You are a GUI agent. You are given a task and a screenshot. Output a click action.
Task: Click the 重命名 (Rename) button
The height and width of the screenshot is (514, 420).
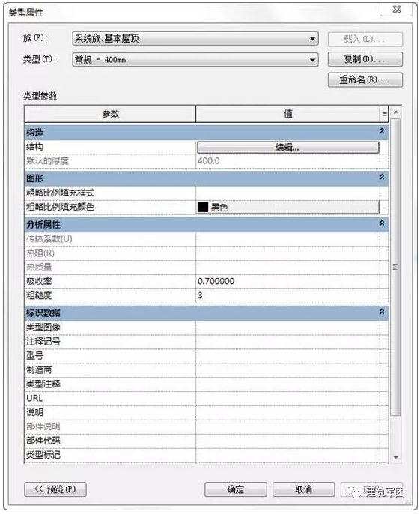365,79
